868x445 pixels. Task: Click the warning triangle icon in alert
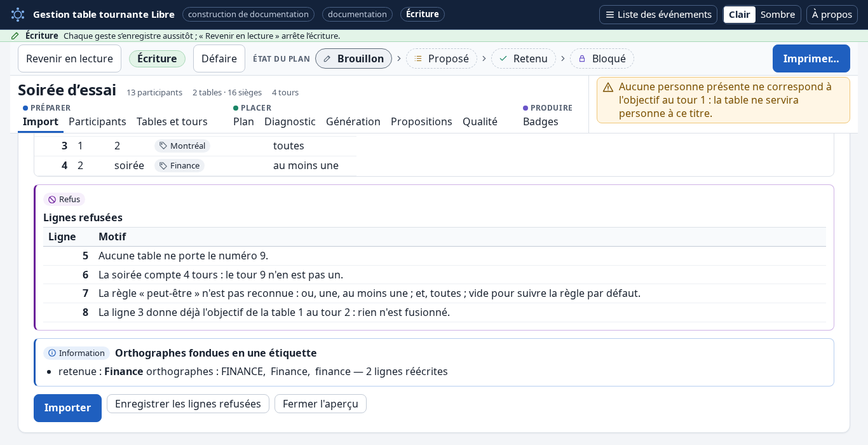608,87
